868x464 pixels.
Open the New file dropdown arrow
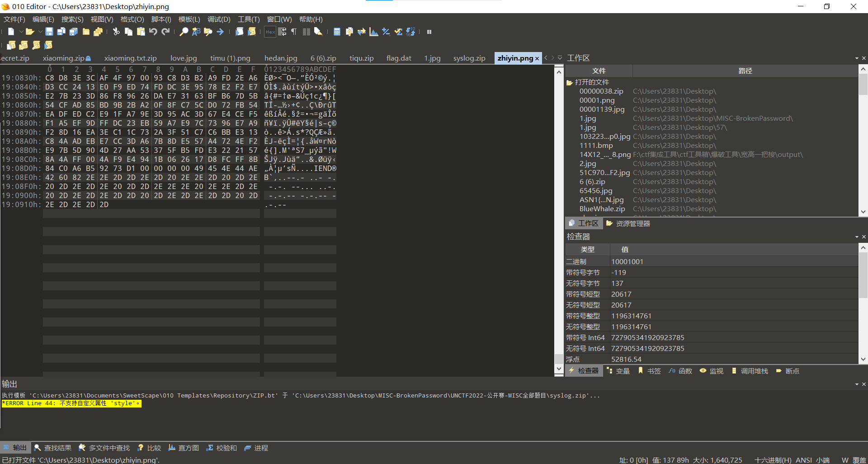21,32
